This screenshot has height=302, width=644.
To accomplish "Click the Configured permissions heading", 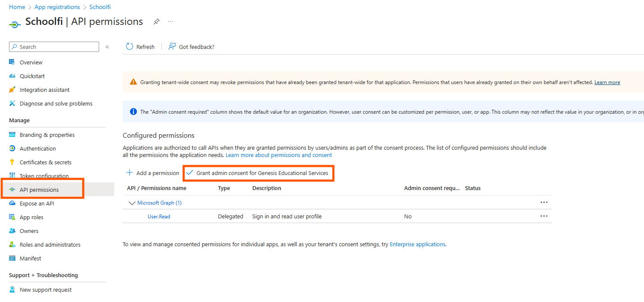I will point(159,136).
